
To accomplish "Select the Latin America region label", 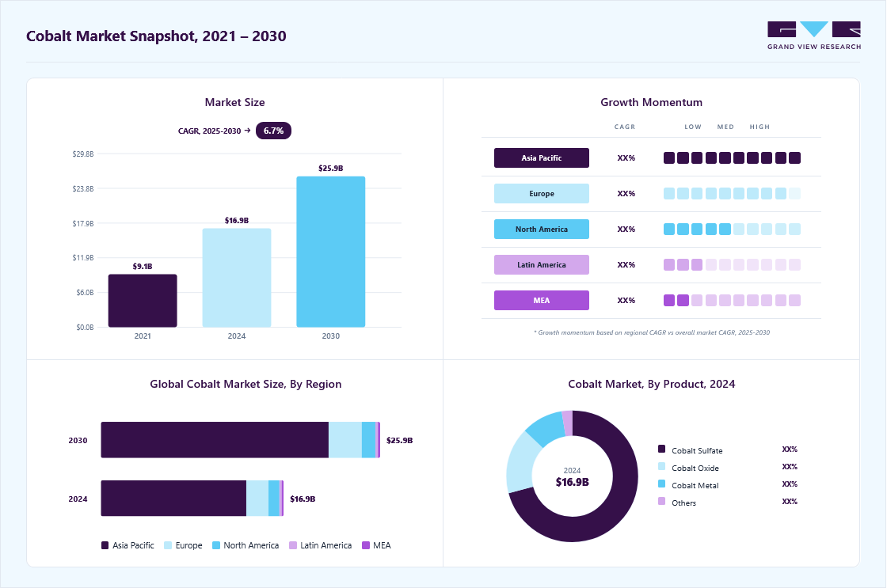I will (x=542, y=264).
